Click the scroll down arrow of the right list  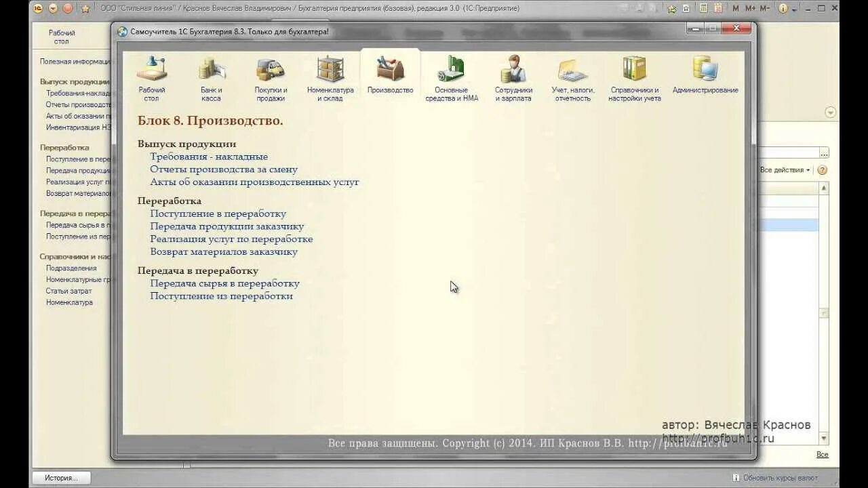click(x=824, y=439)
